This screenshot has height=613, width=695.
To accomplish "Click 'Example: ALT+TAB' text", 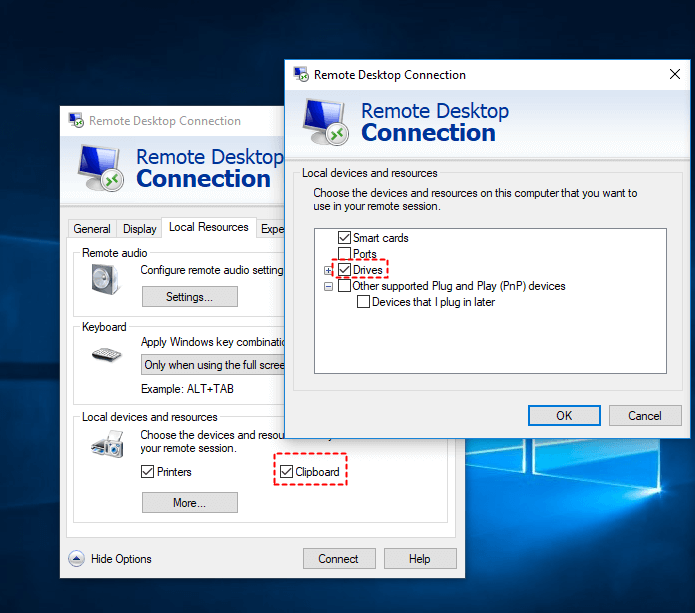I will (x=187, y=389).
